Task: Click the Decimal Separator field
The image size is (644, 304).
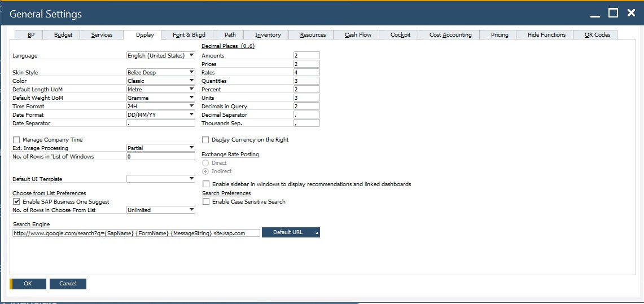Action: tap(306, 114)
